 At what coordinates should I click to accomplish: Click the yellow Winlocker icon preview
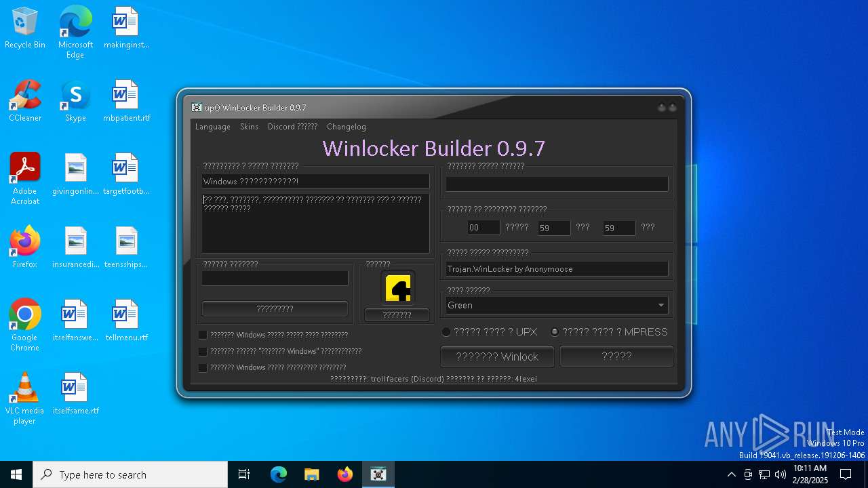398,288
